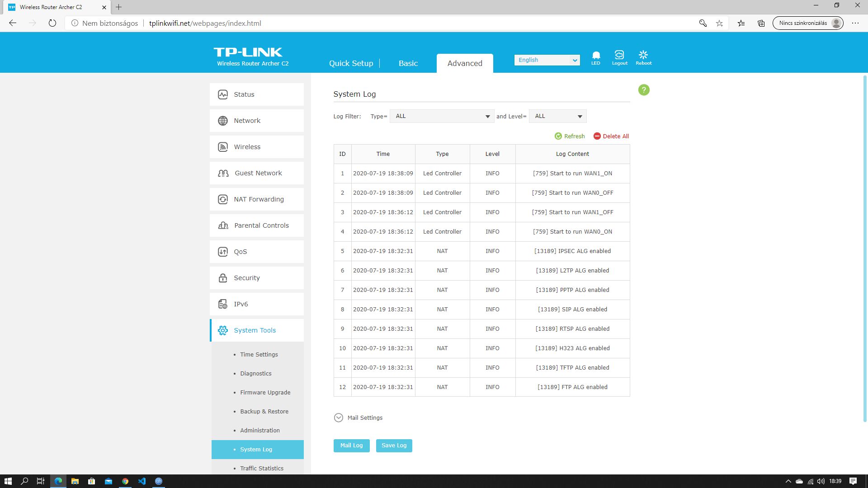Open the green help question mark
This screenshot has width=868, height=488.
644,90
